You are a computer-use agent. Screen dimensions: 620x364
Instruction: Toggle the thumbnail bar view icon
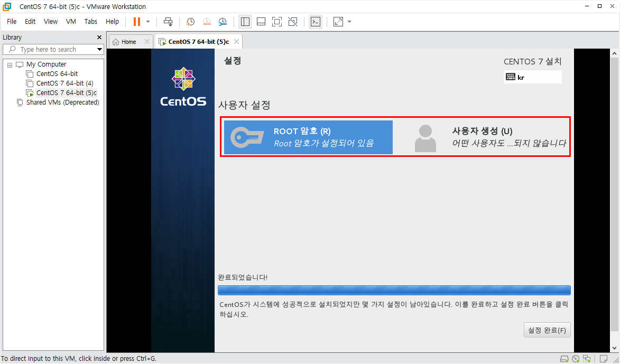pos(261,22)
